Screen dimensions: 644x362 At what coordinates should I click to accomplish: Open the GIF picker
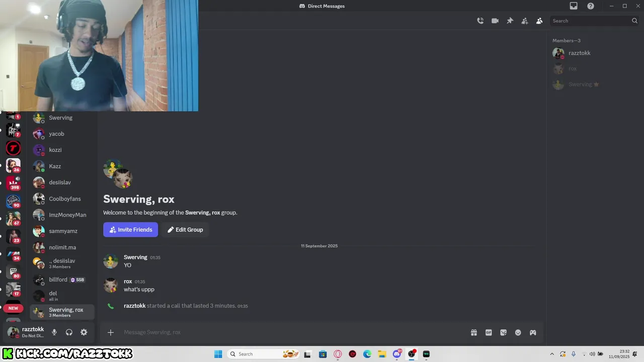click(x=489, y=332)
